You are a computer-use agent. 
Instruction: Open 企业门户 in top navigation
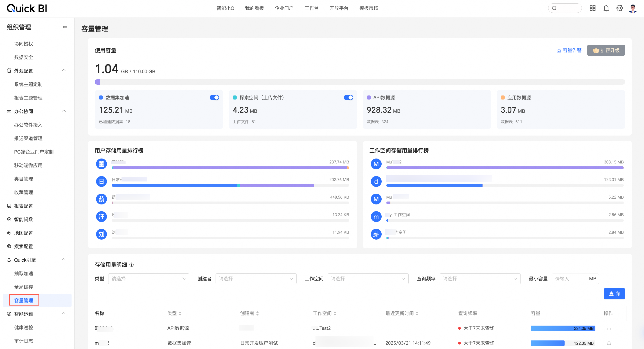[x=284, y=8]
